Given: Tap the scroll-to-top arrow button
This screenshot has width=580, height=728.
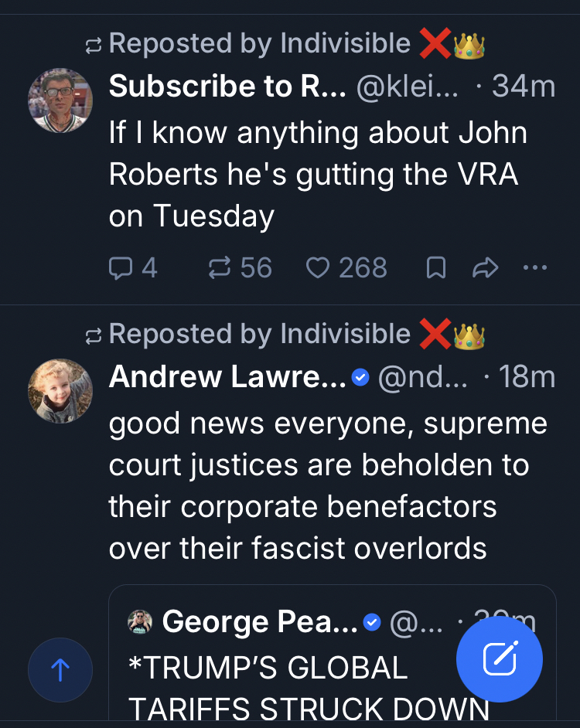Looking at the screenshot, I should click(60, 669).
